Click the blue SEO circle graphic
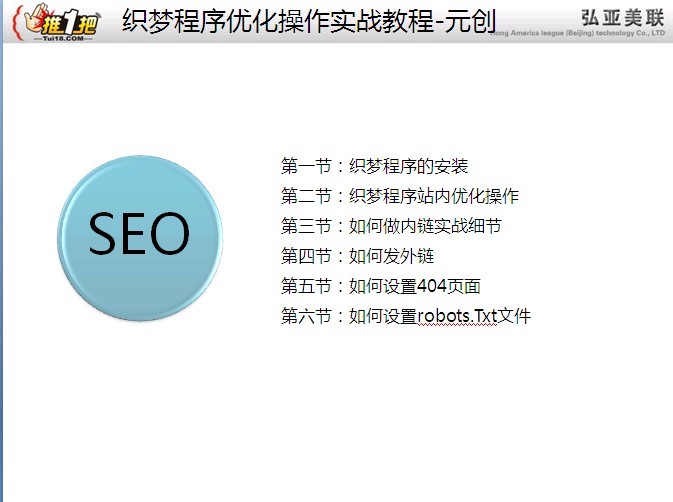The image size is (673, 502). 139,236
